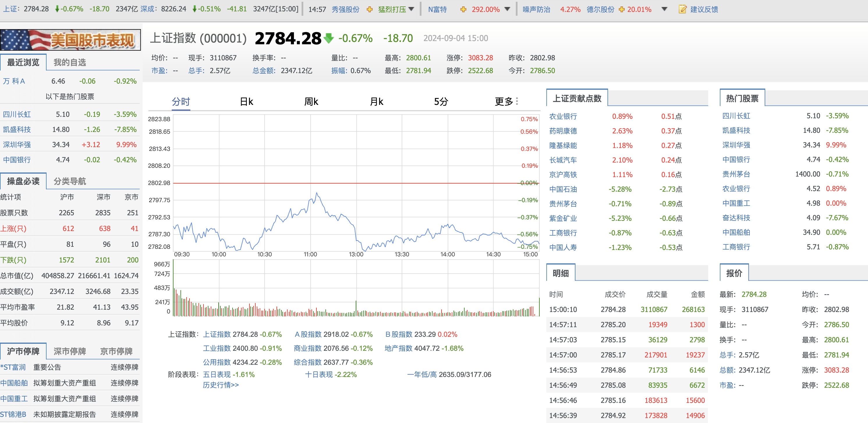Image resolution: width=868 pixels, height=423 pixels.
Task: Expand the dropdown arrow after 猛烈打压
Action: click(411, 9)
